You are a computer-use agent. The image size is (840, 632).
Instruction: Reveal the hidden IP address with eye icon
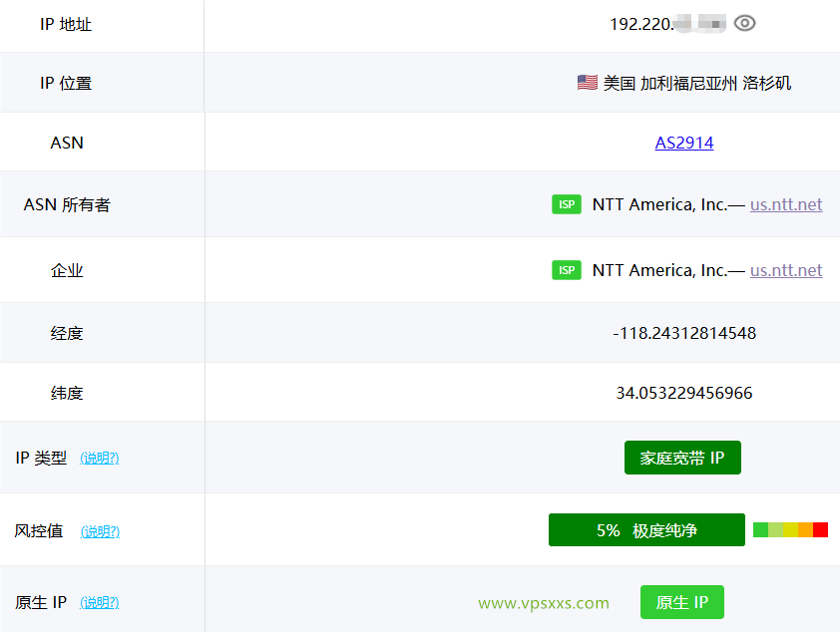coord(744,24)
